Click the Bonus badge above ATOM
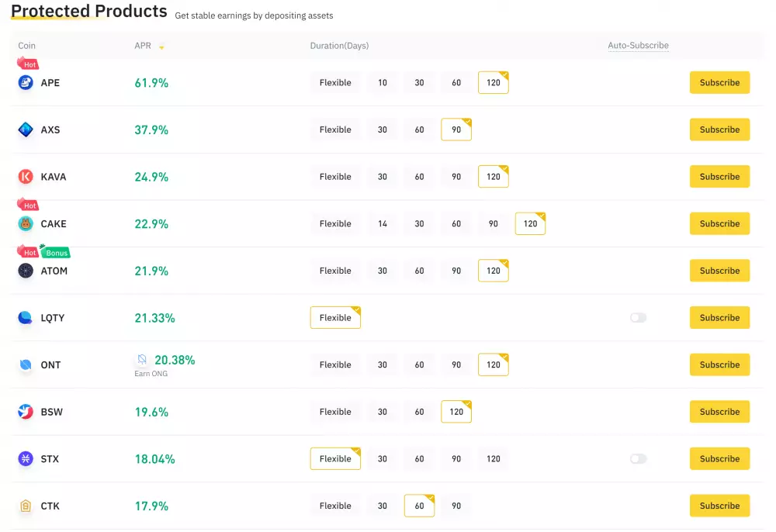Screen dimensions: 776x532 click(54, 252)
